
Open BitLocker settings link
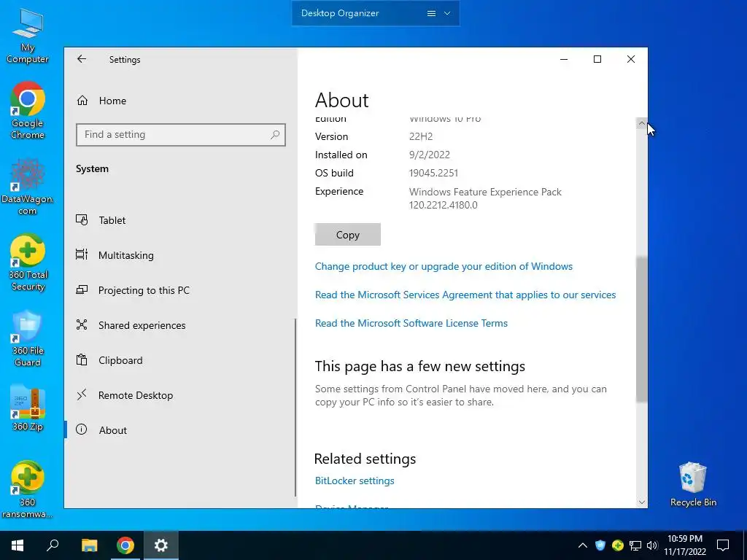(x=355, y=481)
